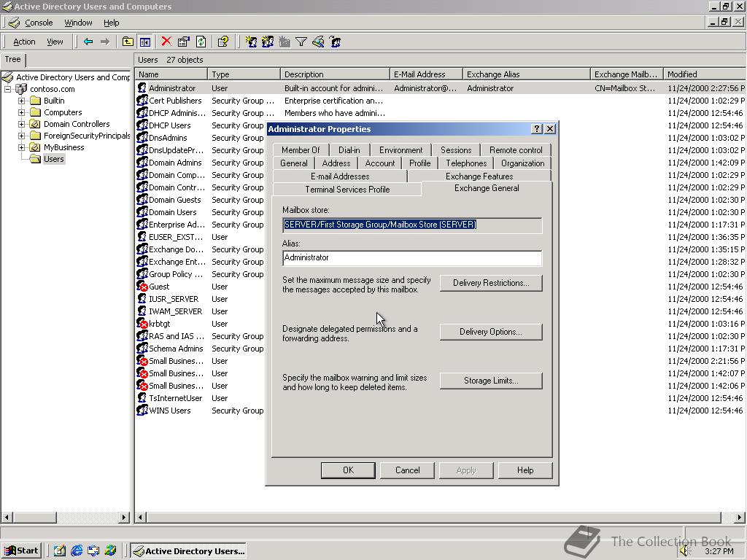Expand the Builtin folder node

(x=21, y=101)
